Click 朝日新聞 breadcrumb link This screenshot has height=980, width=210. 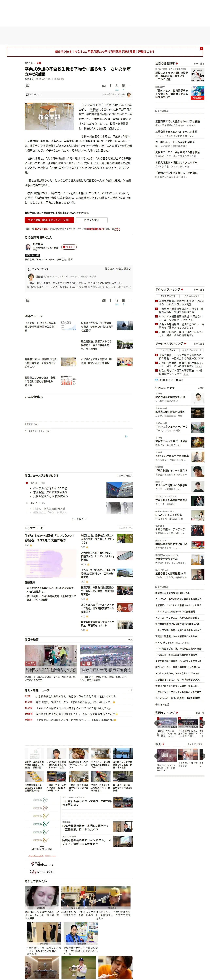tap(29, 63)
